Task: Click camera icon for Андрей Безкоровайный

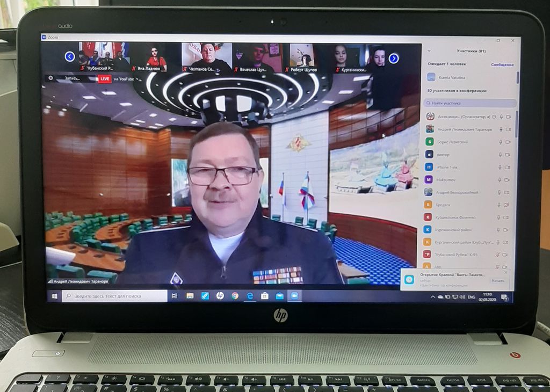Action: click(506, 192)
